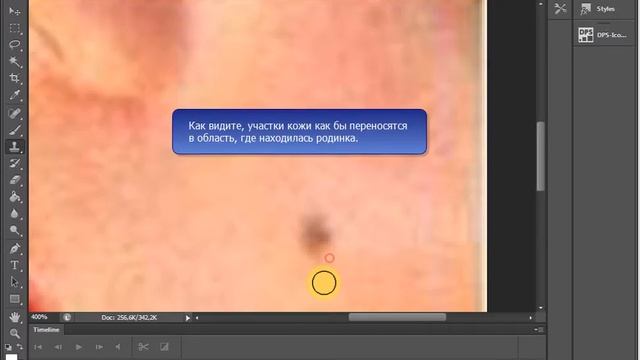This screenshot has width=640, height=360.
Task: Select the Path Selection tool
Action: tap(15, 282)
